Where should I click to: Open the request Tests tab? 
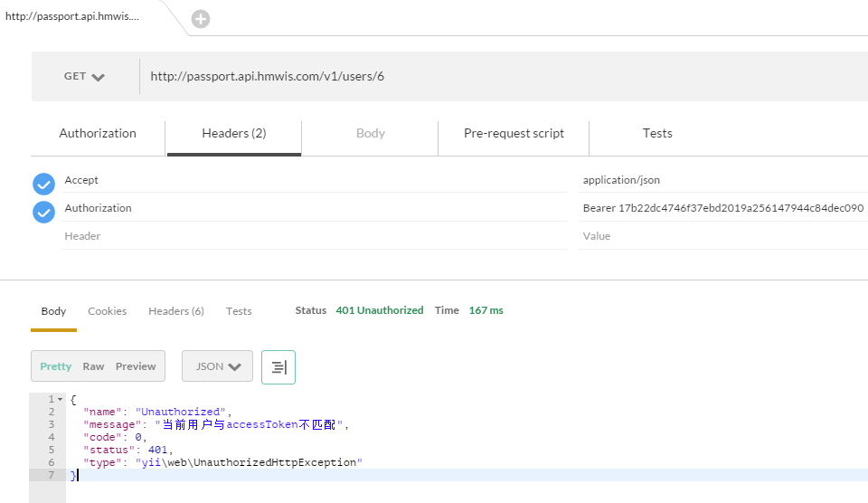click(x=657, y=134)
